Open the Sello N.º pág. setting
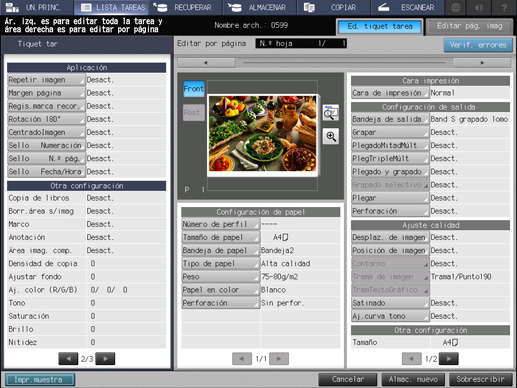 (46, 159)
